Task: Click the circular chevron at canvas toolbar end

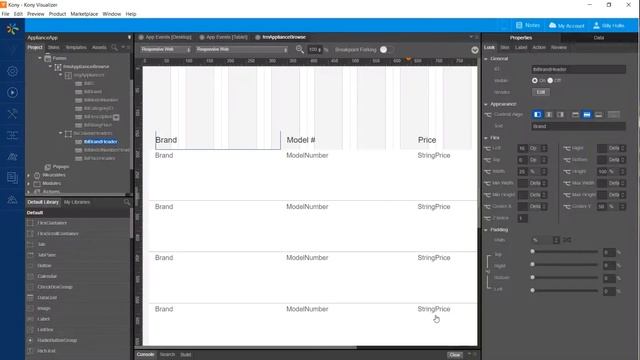Action: pyautogui.click(x=474, y=50)
